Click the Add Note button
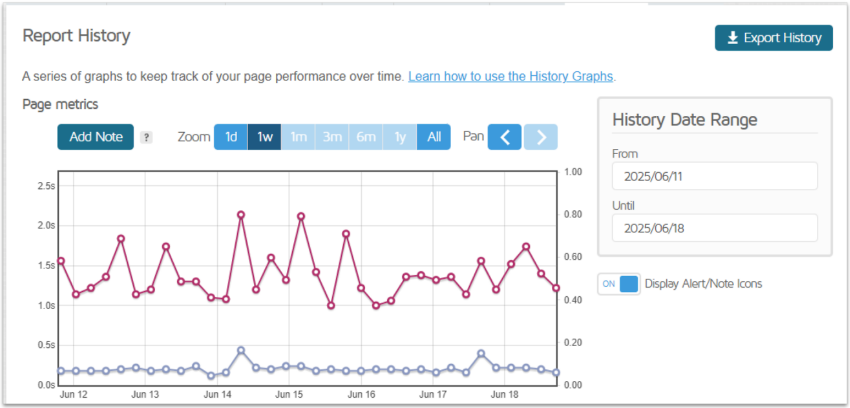Screen dimensions: 850x408 click(95, 137)
